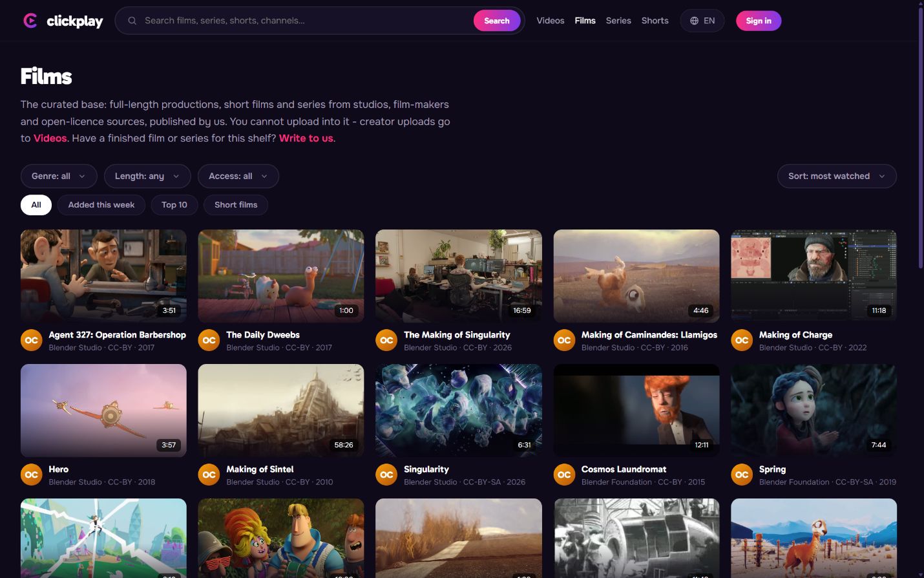Open the black-and-white thumbnail in third row

[x=636, y=538]
